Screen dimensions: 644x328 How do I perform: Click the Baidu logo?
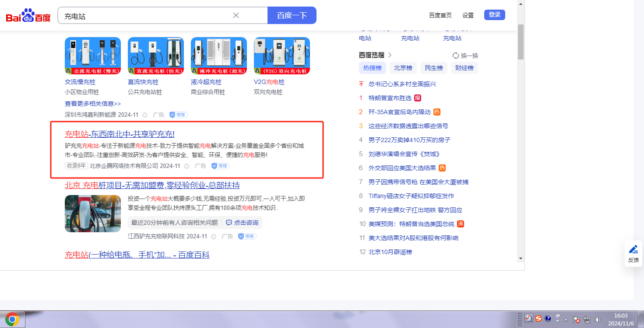[28, 16]
